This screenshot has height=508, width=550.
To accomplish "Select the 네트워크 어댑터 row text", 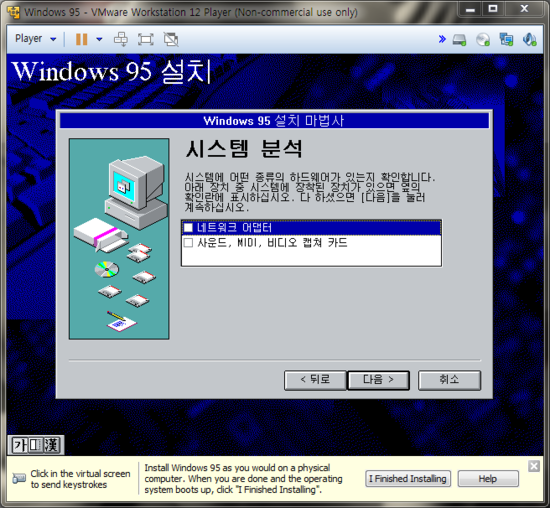I will point(234,228).
